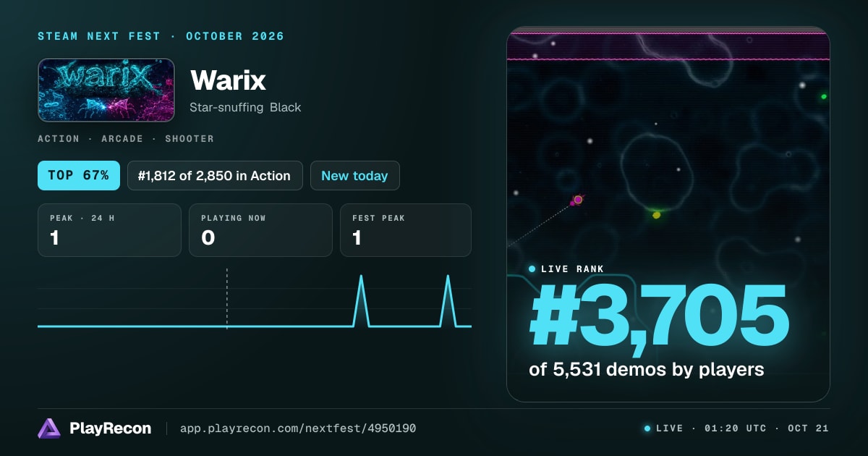Open the Warix game capsule thumbnail
868x456 pixels.
pos(106,90)
